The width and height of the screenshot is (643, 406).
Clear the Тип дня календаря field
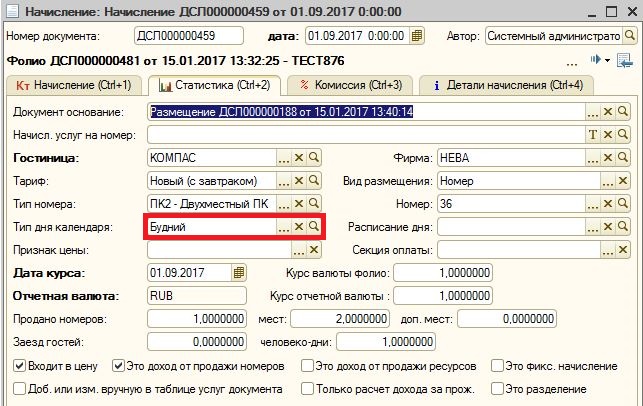[x=299, y=226]
